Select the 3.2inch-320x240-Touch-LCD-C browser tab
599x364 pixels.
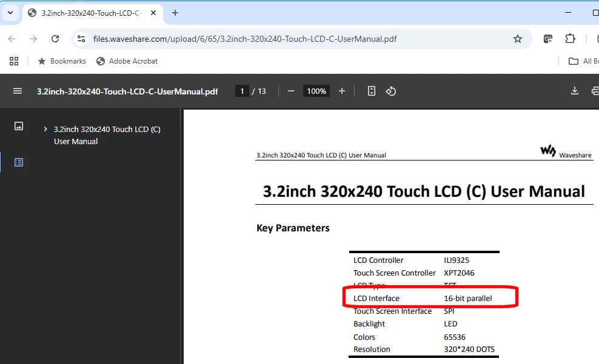pos(93,13)
